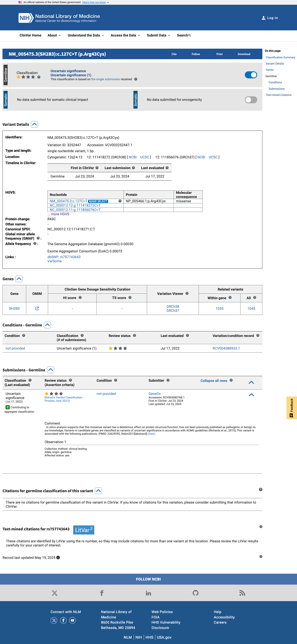Click info icon beside Record last updated
Screen dimensions: 297x644
tap(58, 558)
